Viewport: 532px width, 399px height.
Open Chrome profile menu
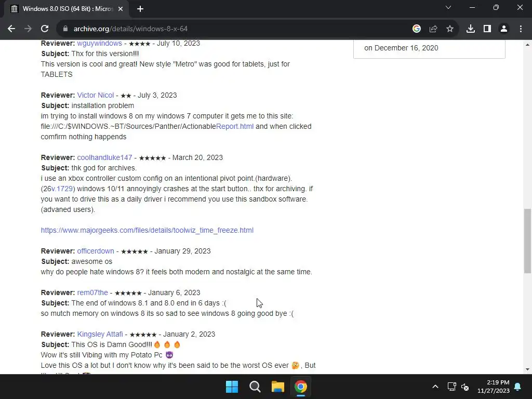(x=504, y=29)
